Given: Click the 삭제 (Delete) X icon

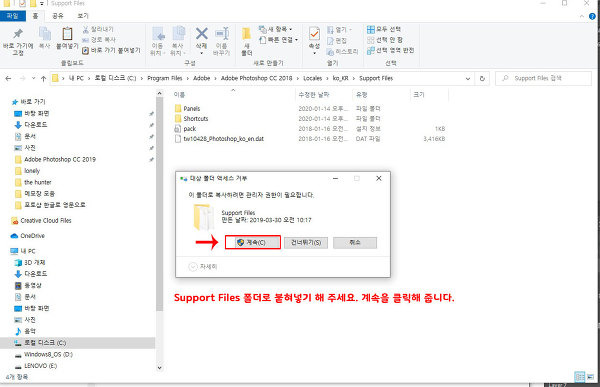Looking at the screenshot, I should (x=202, y=33).
